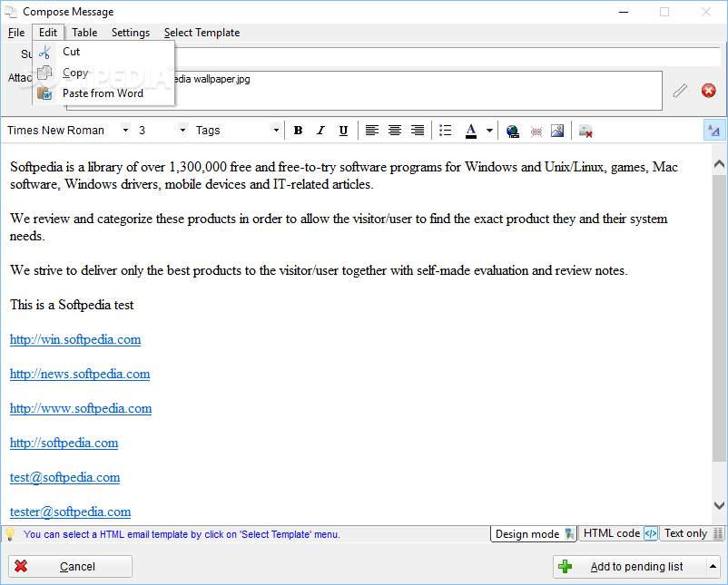728x585 pixels.
Task: Minimize the Compose Message window
Action: click(624, 12)
